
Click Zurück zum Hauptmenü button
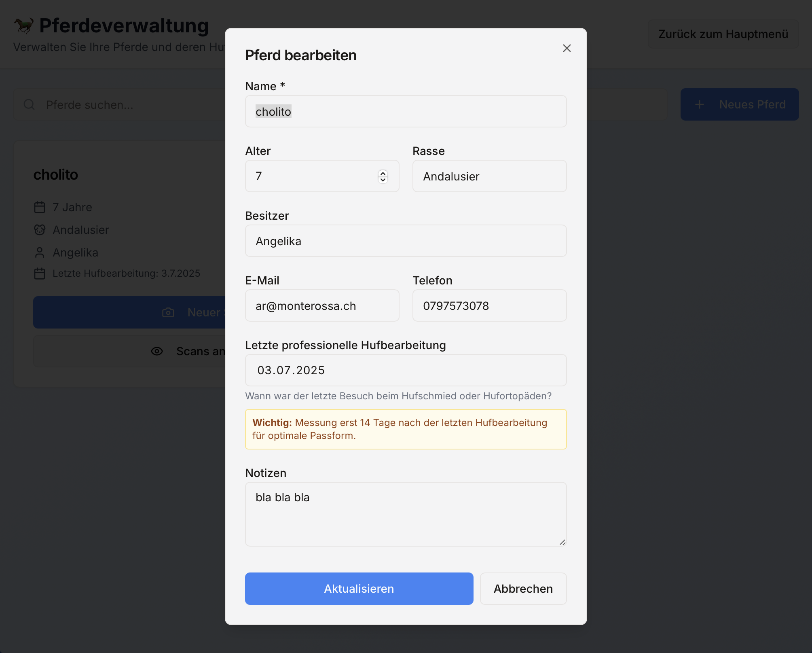pyautogui.click(x=723, y=34)
